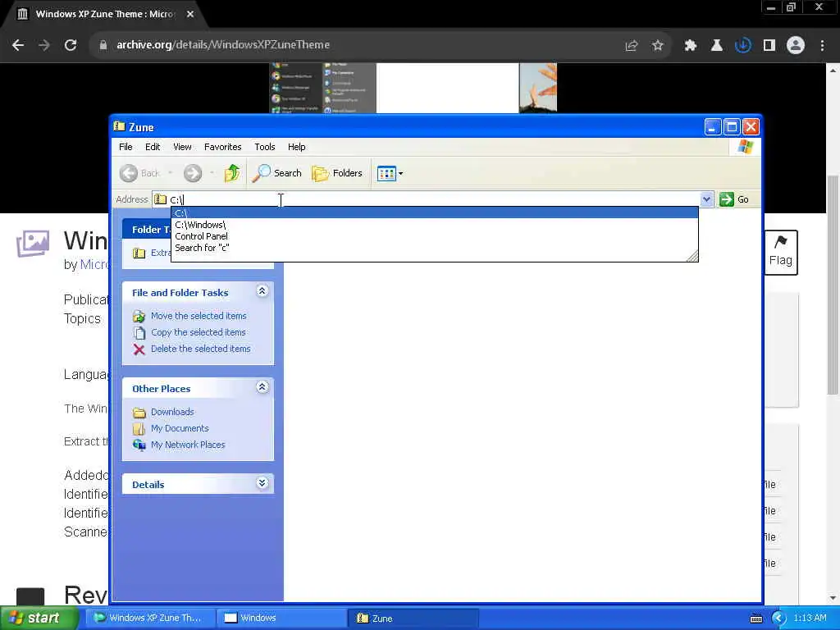
Task: Reload the archive.org page in Chrome
Action: point(71,45)
